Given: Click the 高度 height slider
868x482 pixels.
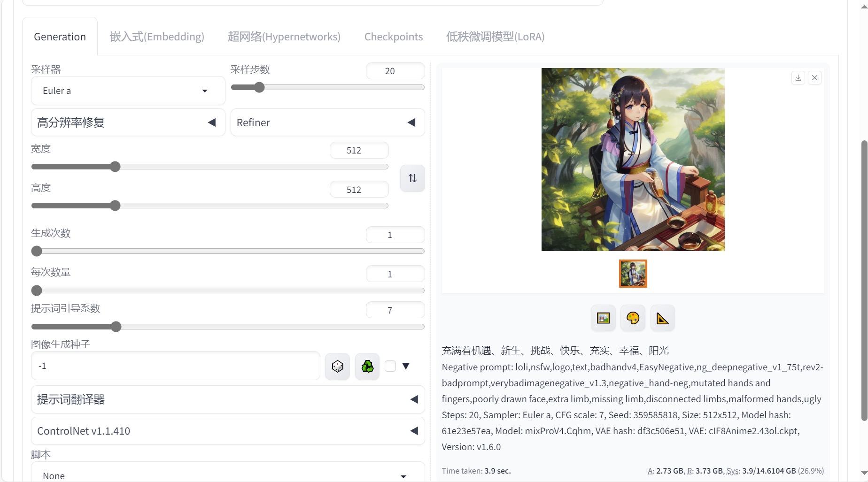Looking at the screenshot, I should (x=209, y=206).
